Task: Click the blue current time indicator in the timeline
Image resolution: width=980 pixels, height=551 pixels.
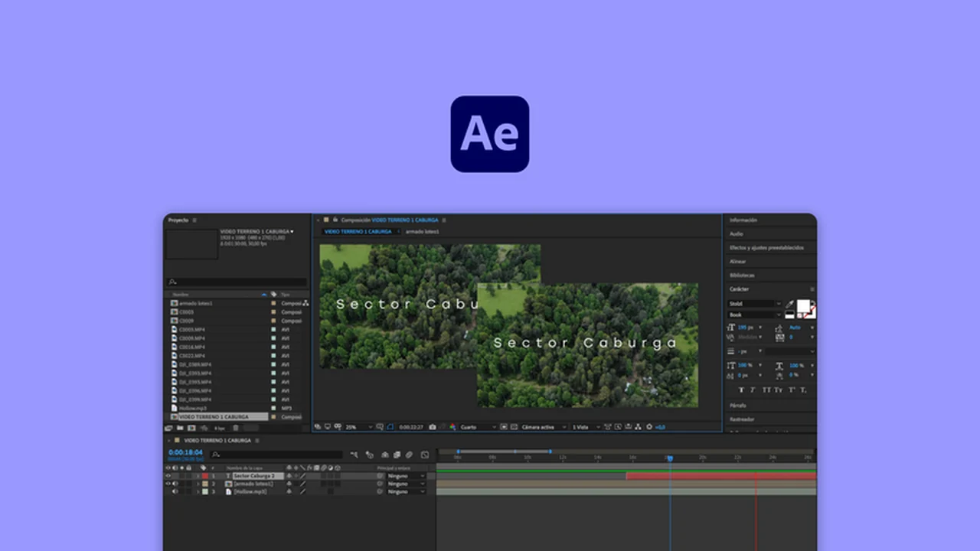Action: point(669,458)
